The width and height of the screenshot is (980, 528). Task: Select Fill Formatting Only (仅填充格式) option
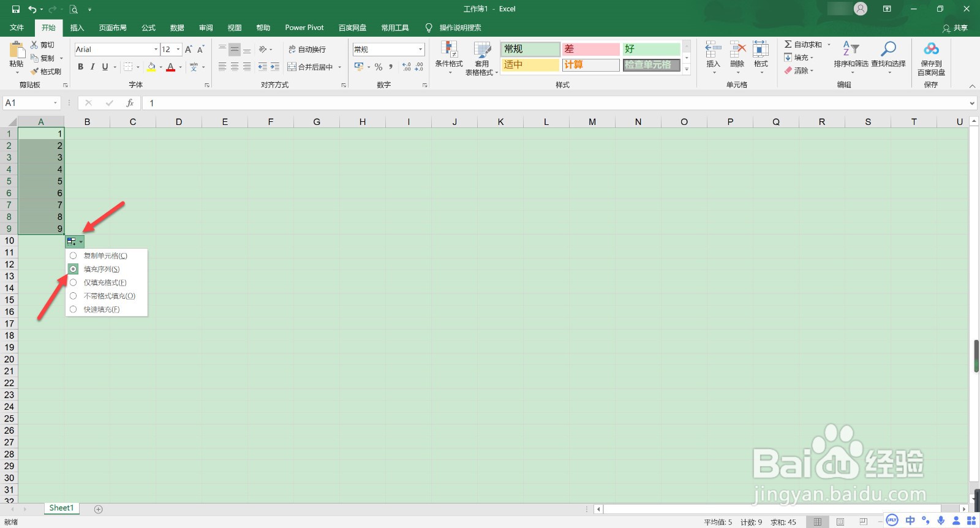click(x=73, y=282)
